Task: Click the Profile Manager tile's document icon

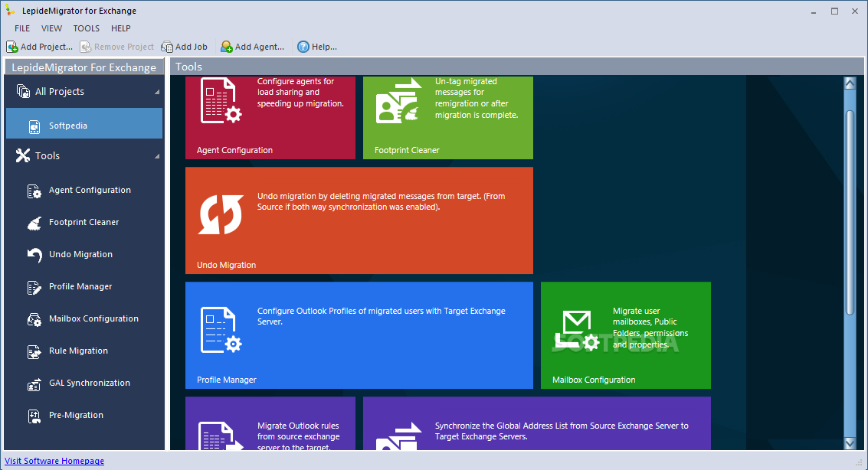Action: (221, 330)
